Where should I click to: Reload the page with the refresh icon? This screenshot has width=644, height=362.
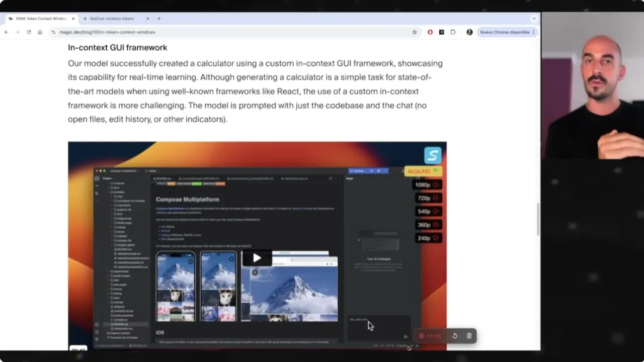click(29, 32)
